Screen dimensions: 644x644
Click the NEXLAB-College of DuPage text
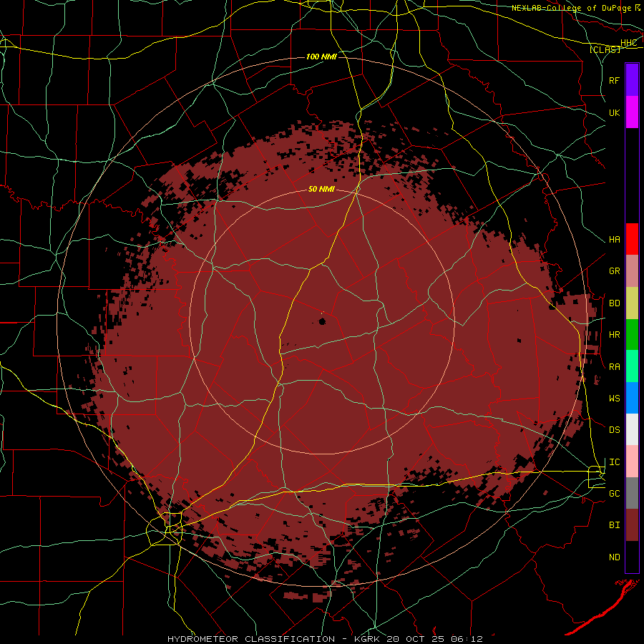click(x=571, y=8)
